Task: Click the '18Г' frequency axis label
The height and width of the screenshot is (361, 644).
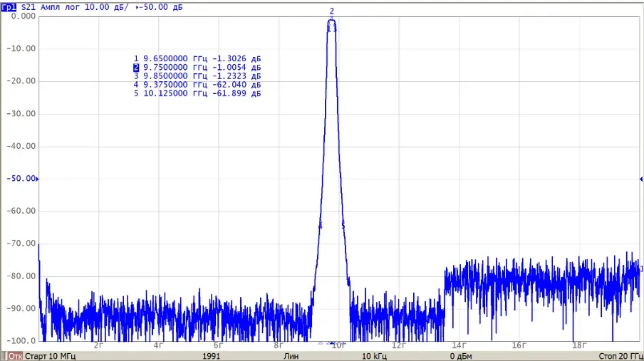Action: (x=579, y=345)
